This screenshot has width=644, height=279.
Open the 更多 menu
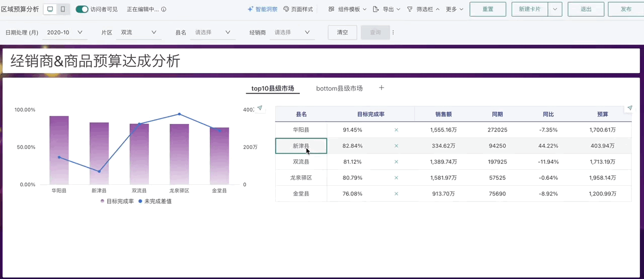pyautogui.click(x=454, y=9)
